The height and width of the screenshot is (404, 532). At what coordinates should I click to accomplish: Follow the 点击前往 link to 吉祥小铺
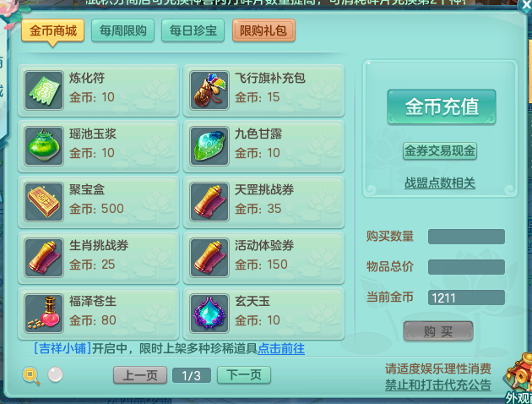281,349
